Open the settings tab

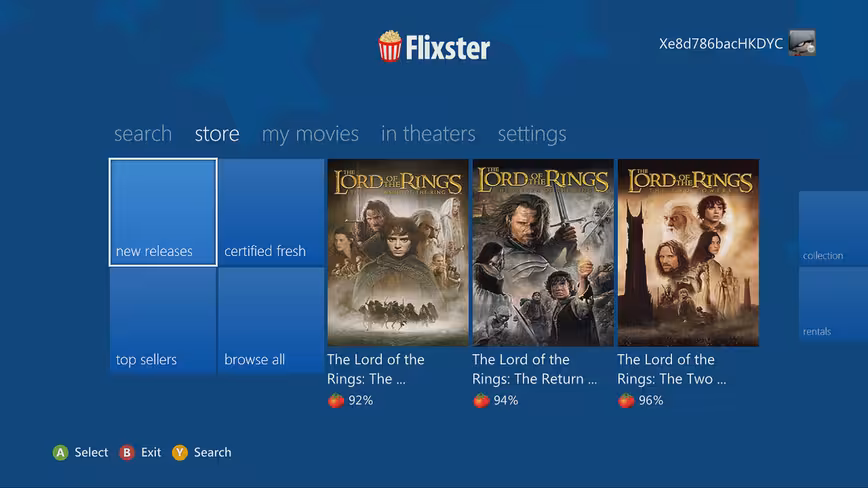coord(532,134)
